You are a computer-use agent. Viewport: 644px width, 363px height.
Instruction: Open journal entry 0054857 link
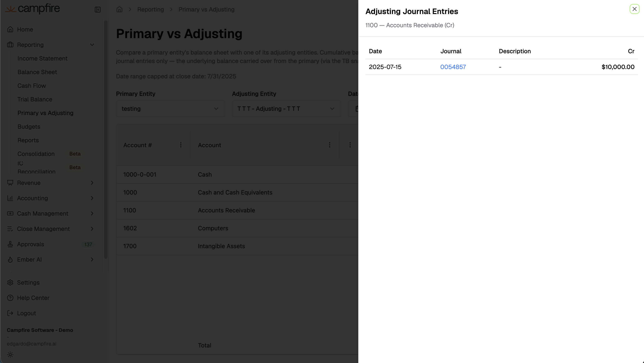[x=453, y=67]
